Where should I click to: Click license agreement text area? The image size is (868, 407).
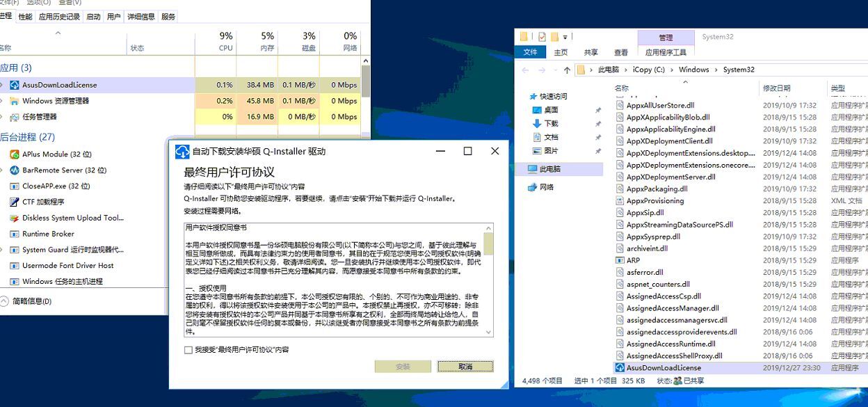(x=333, y=280)
